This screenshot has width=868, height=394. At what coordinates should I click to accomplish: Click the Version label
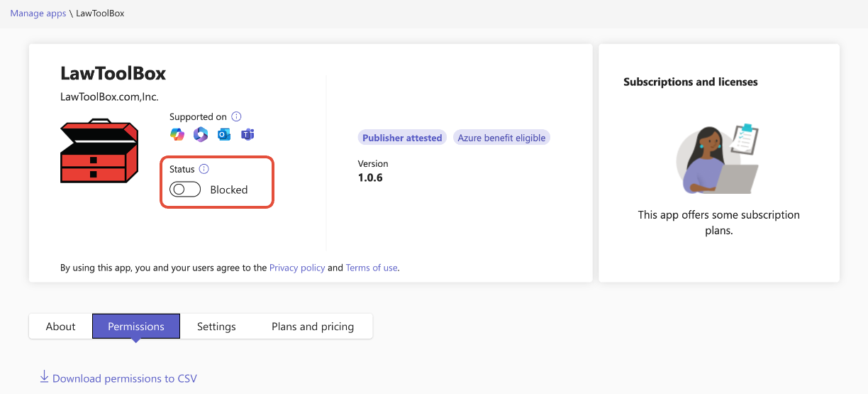373,163
